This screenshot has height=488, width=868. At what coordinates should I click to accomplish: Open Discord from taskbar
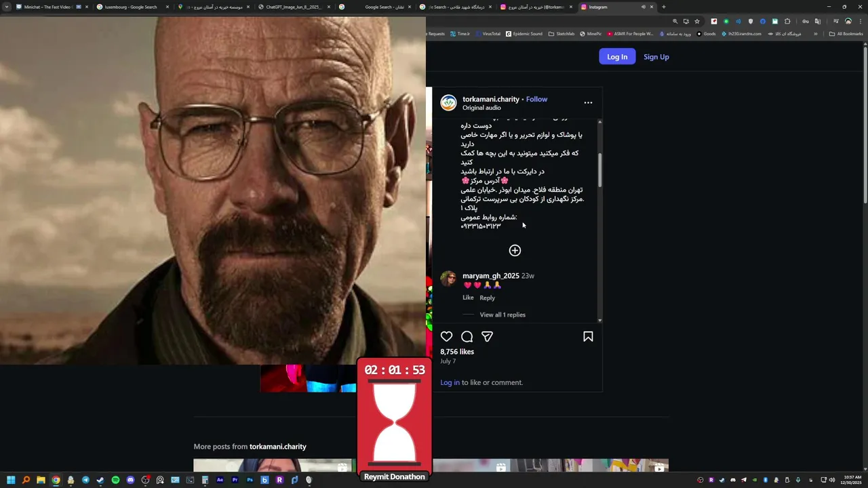click(x=130, y=480)
